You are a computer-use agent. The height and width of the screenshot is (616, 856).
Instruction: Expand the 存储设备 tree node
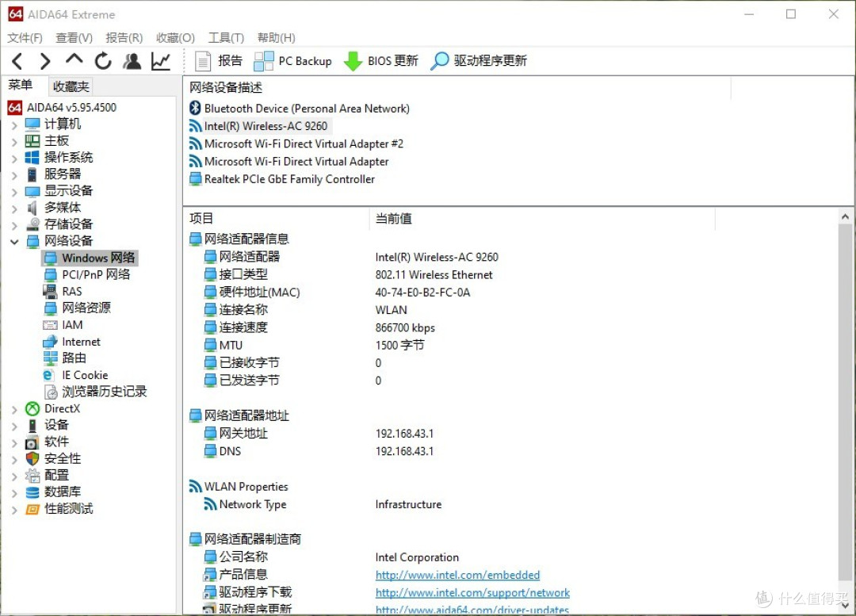15,225
